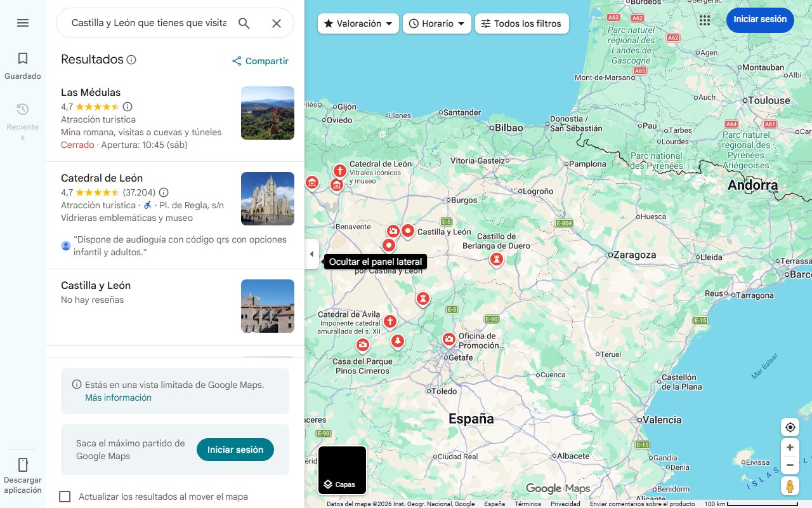Open the Horario filter dropdown
The image size is (812, 508).
click(437, 23)
